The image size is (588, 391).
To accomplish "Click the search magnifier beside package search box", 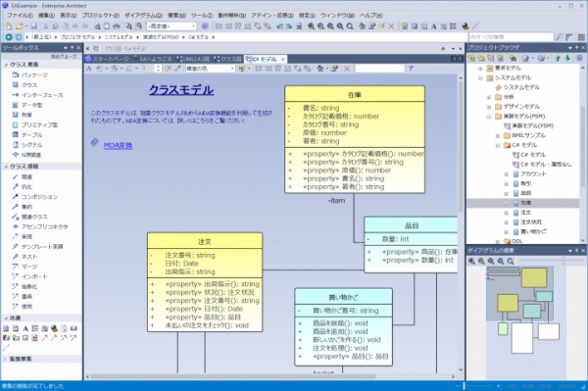I will [x=559, y=36].
